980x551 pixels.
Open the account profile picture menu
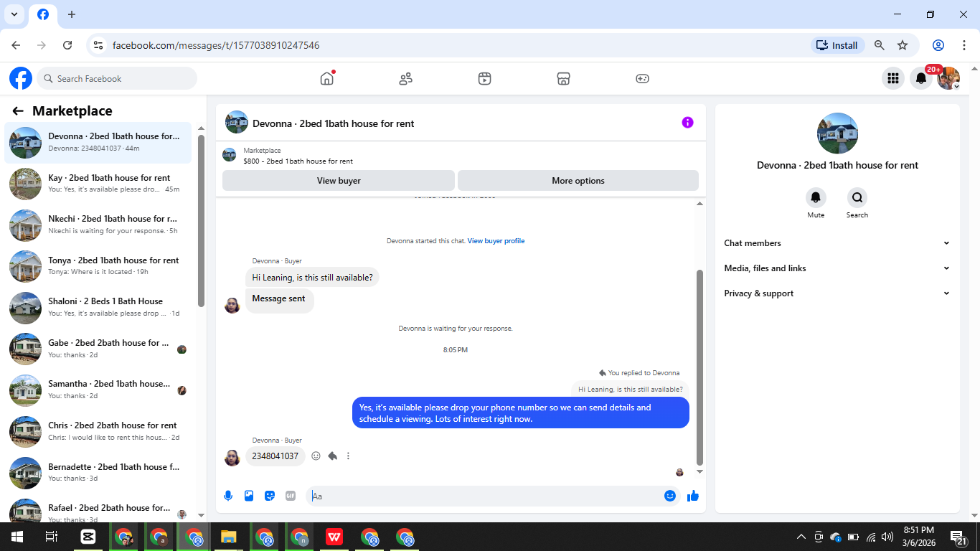tap(948, 78)
